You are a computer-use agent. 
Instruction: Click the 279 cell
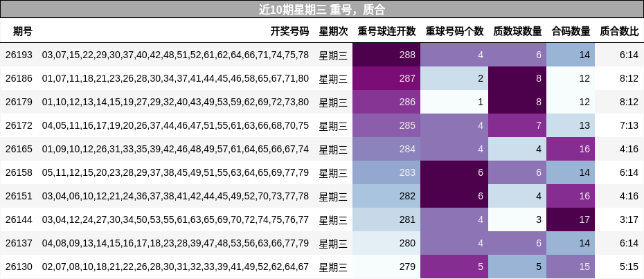(386, 267)
